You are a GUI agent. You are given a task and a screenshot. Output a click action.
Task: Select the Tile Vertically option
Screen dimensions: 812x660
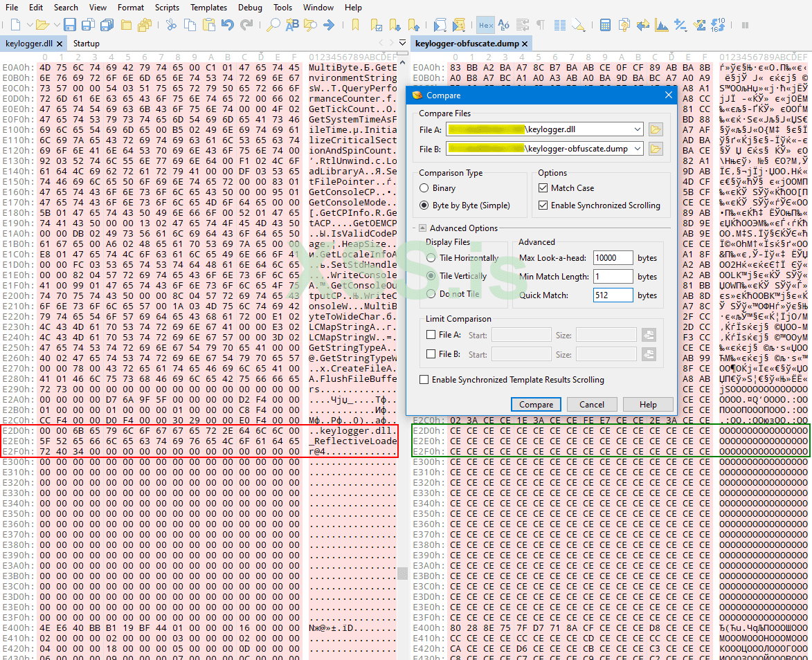[x=431, y=276]
